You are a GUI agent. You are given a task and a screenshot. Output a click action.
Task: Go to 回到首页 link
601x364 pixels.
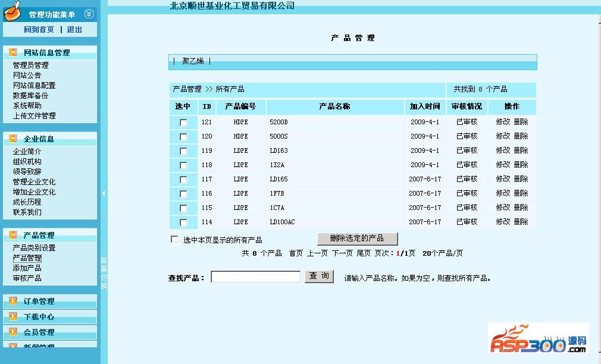(39, 30)
